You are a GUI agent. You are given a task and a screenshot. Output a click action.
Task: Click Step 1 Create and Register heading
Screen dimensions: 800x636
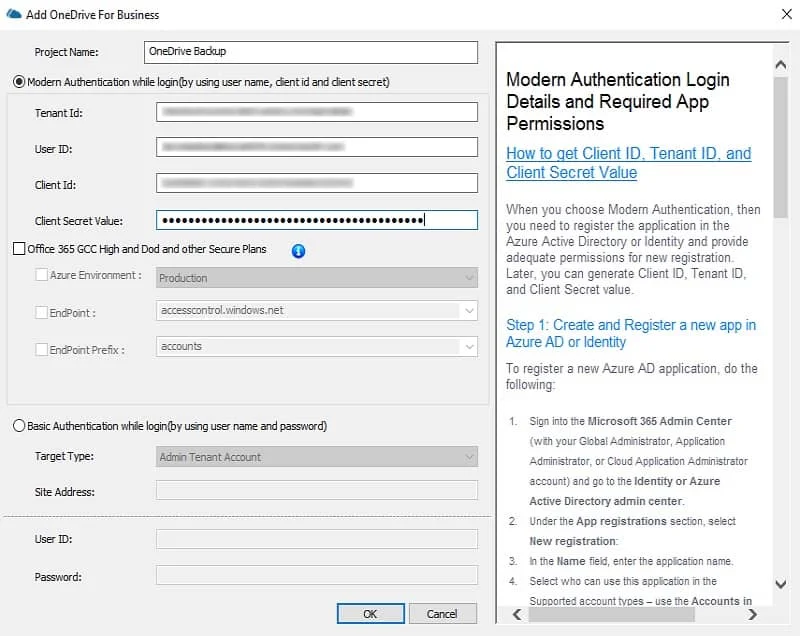coord(631,333)
